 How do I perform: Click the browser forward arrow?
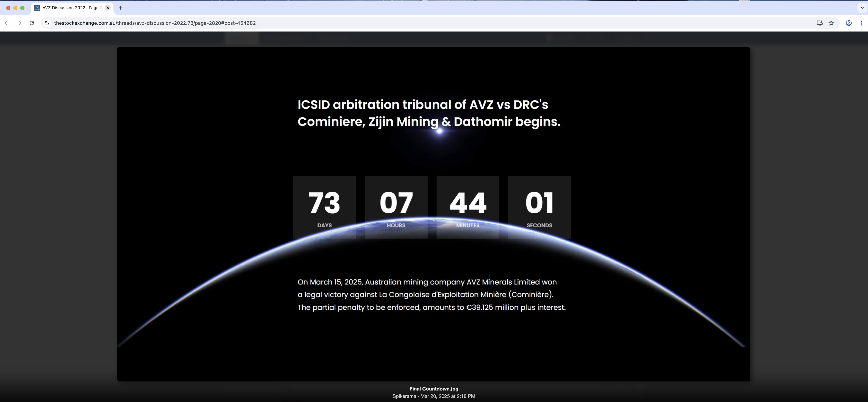click(19, 23)
